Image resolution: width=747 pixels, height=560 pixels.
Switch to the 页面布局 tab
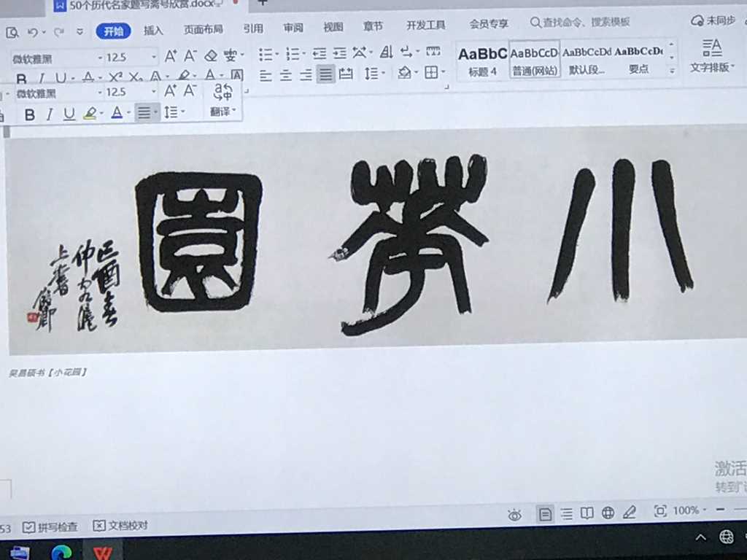203,30
